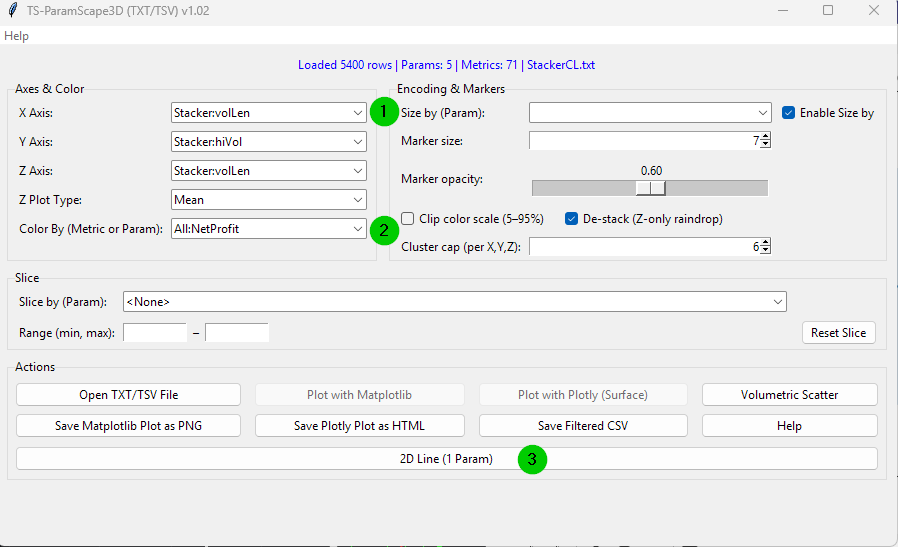
Task: Expand the Slice by (Param) dropdown
Action: [x=455, y=302]
